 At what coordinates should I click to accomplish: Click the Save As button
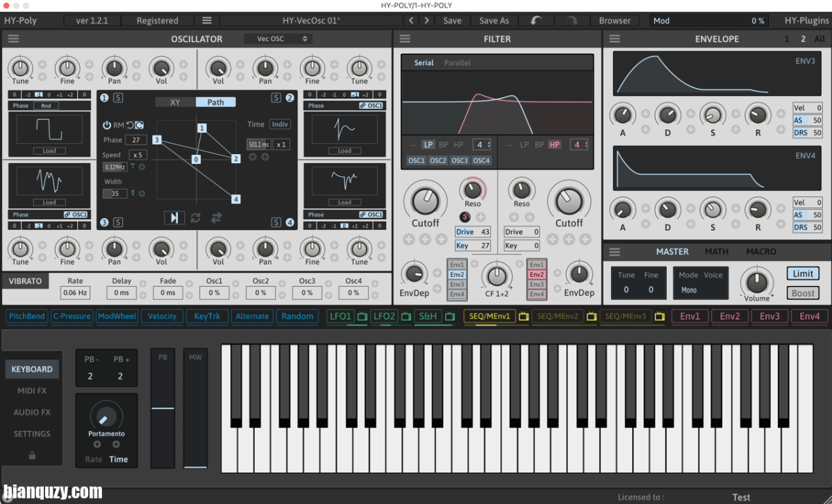(494, 21)
